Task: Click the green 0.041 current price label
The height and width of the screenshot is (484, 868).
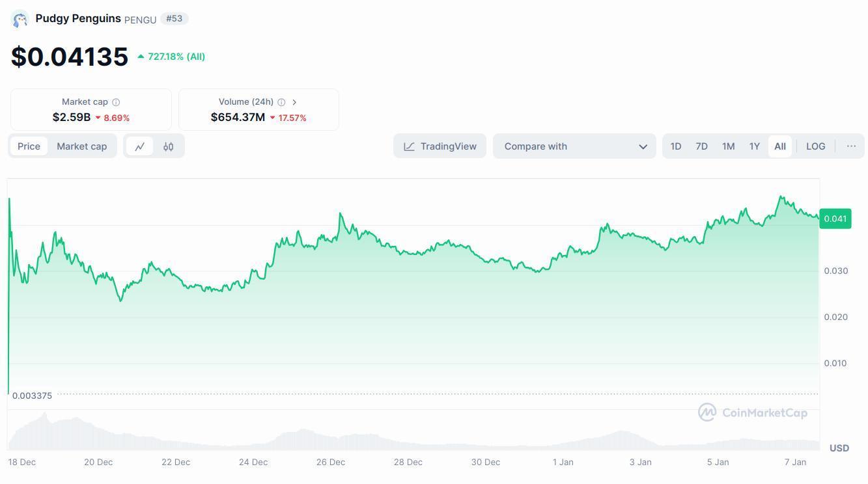Action: click(x=835, y=219)
